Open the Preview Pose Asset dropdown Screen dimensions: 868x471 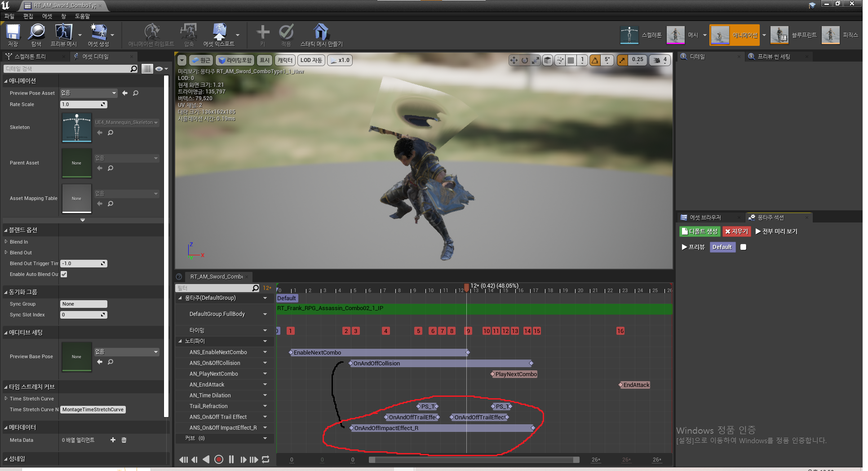click(89, 93)
